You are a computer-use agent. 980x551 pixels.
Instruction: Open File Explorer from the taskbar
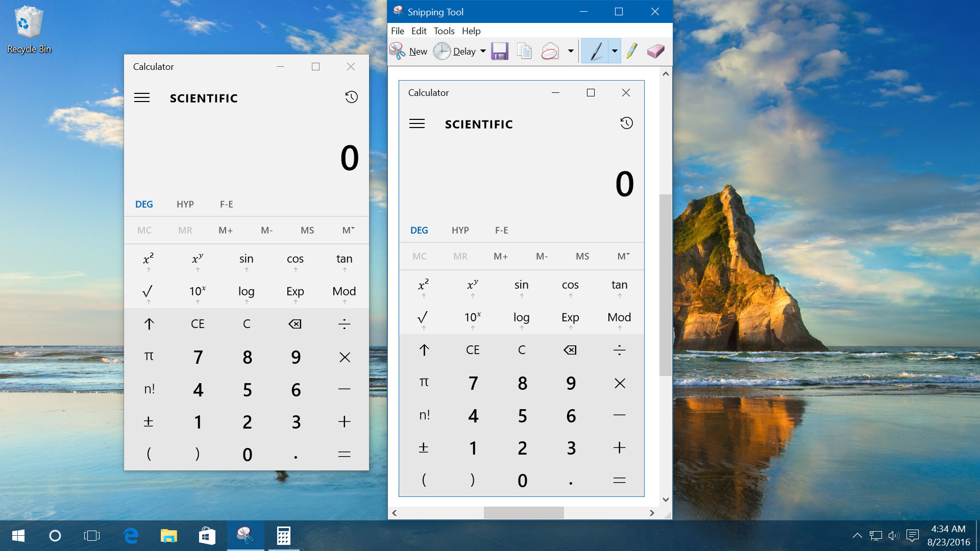(169, 536)
